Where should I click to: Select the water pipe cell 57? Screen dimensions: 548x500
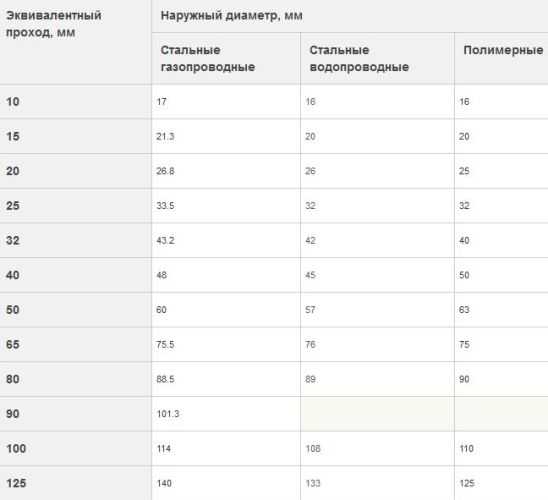click(377, 310)
